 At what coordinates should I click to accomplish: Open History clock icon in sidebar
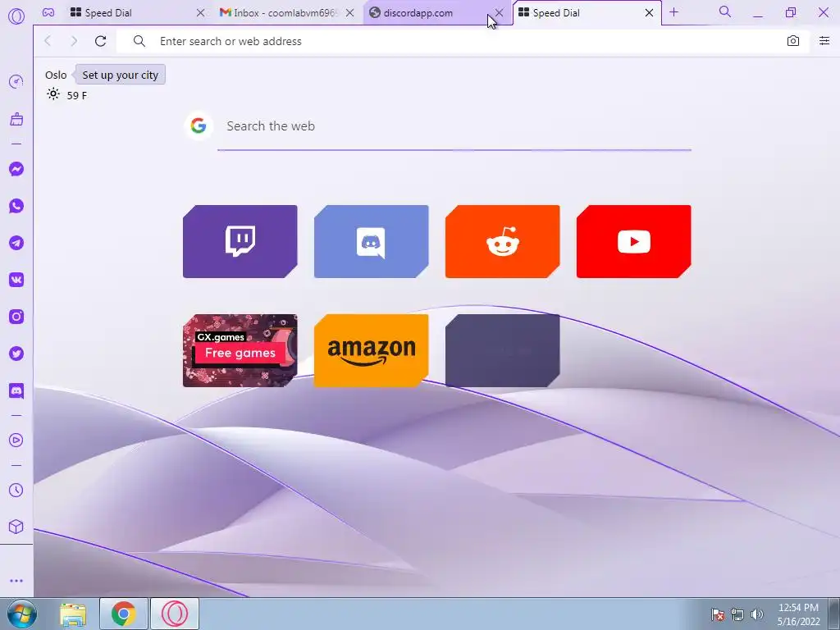click(x=16, y=491)
